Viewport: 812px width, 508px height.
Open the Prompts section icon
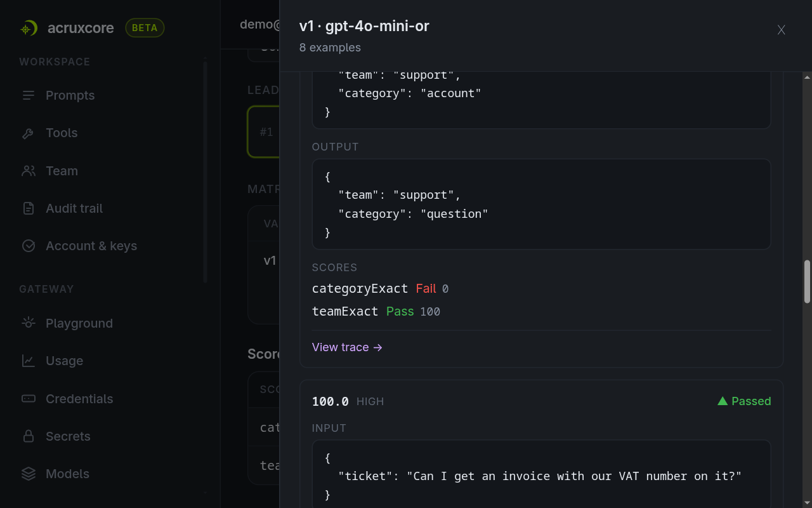pyautogui.click(x=29, y=95)
